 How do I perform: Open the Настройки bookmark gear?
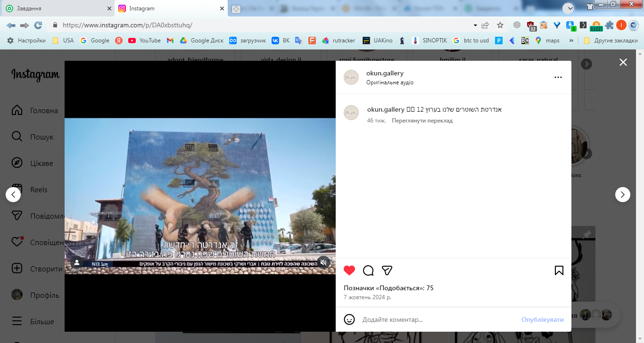tap(26, 41)
